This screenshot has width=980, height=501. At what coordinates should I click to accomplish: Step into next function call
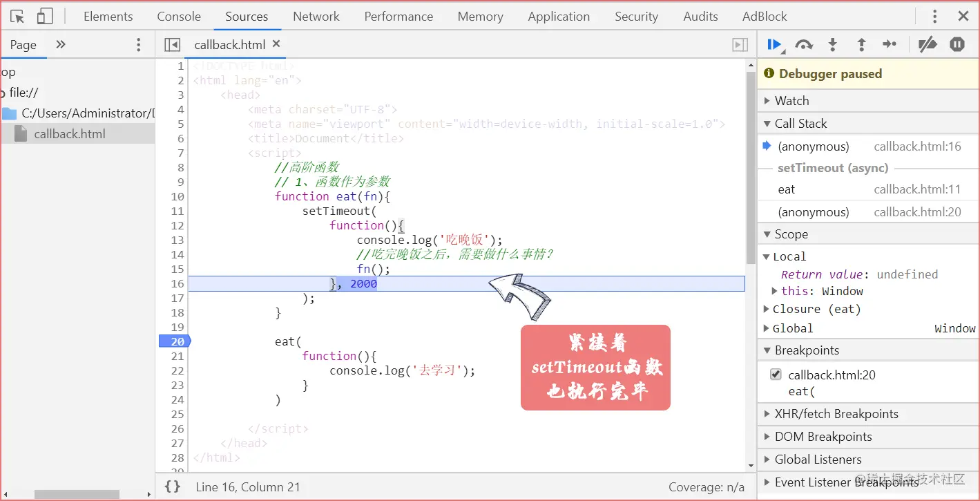pyautogui.click(x=833, y=45)
